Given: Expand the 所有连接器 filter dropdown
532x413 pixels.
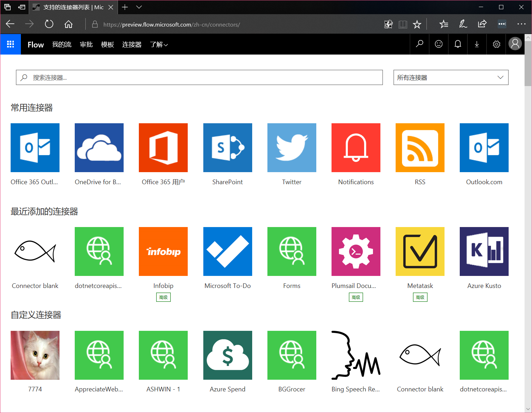Looking at the screenshot, I should pos(451,78).
